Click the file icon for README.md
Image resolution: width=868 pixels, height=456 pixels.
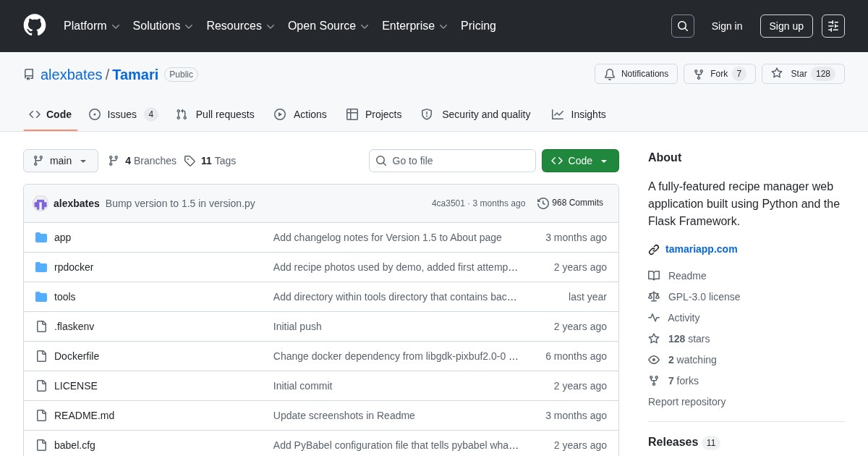click(x=41, y=415)
